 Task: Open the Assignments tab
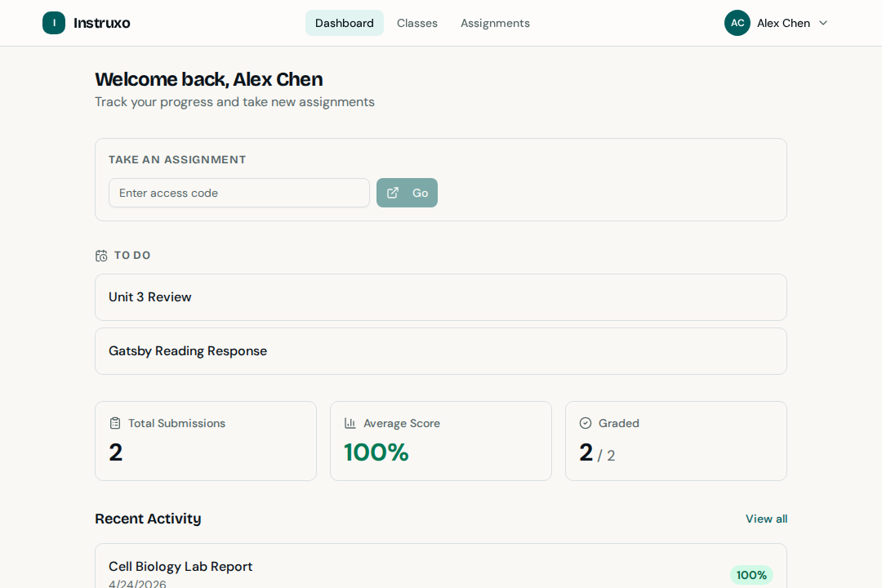pos(495,23)
